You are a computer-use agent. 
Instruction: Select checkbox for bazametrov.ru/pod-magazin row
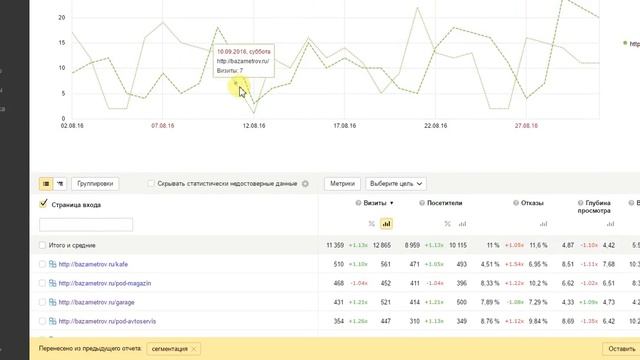42,283
